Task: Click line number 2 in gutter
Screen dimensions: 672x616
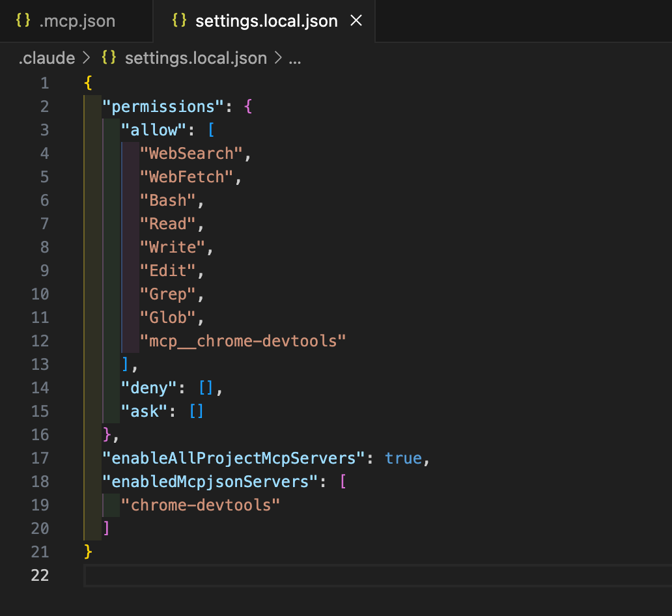Action: pos(44,106)
